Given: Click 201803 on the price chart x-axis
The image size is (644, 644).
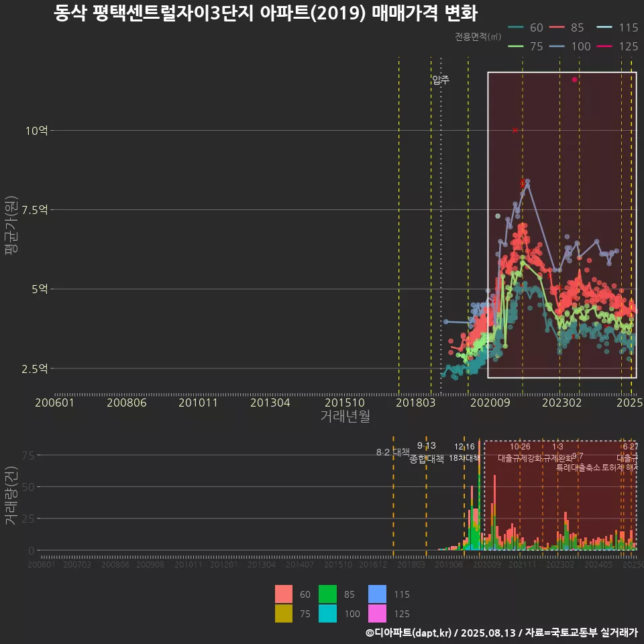Looking at the screenshot, I should (x=415, y=402).
